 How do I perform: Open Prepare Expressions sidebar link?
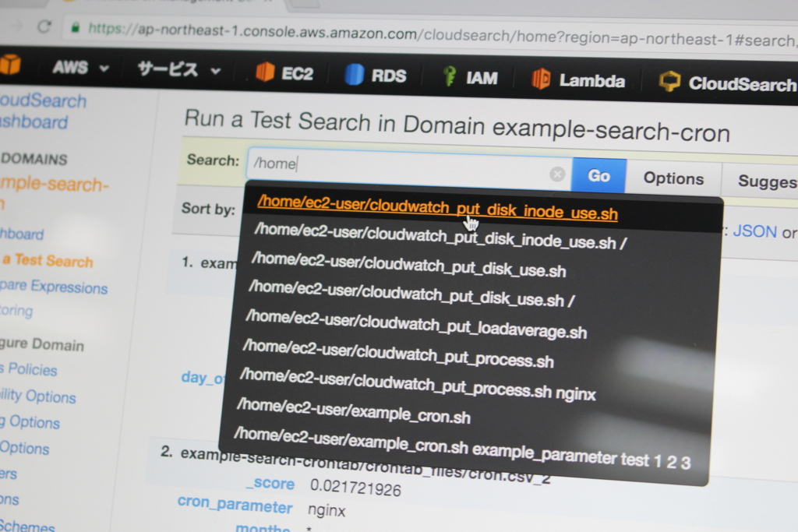point(54,287)
